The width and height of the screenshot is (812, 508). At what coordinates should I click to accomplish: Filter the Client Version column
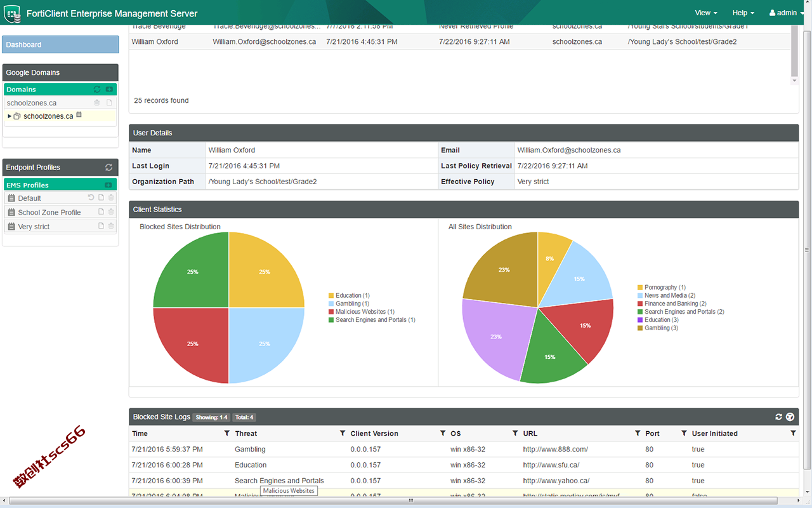pyautogui.click(x=443, y=433)
